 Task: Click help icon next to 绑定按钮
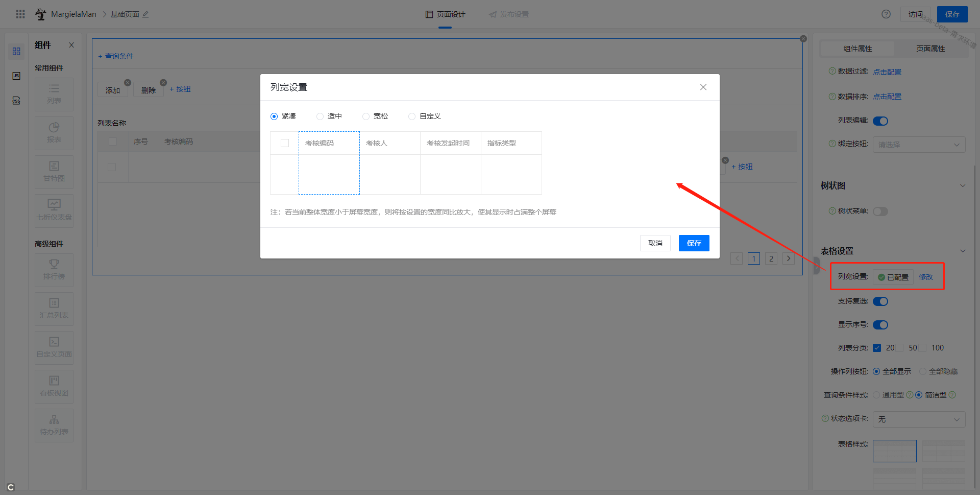coord(832,144)
